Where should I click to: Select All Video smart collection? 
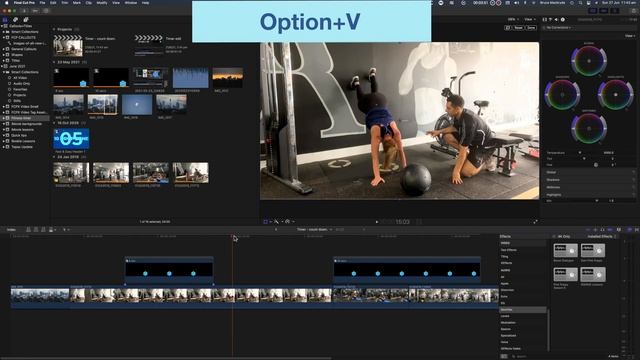(x=20, y=78)
